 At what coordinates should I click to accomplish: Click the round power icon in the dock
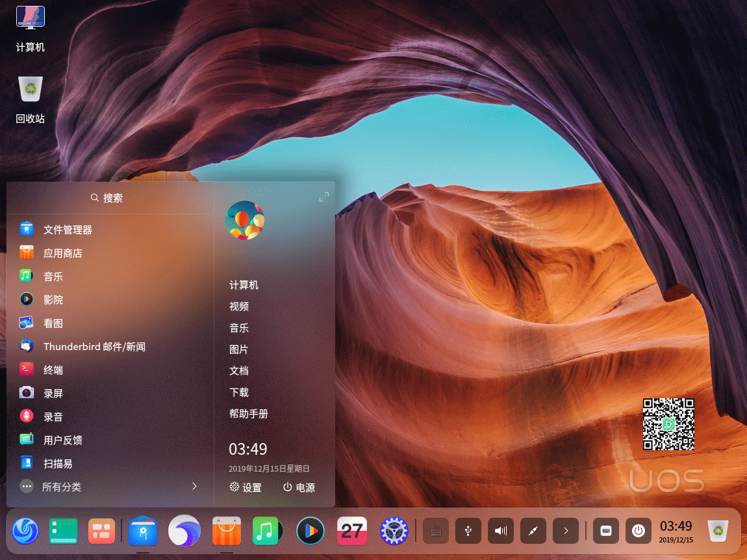[639, 531]
